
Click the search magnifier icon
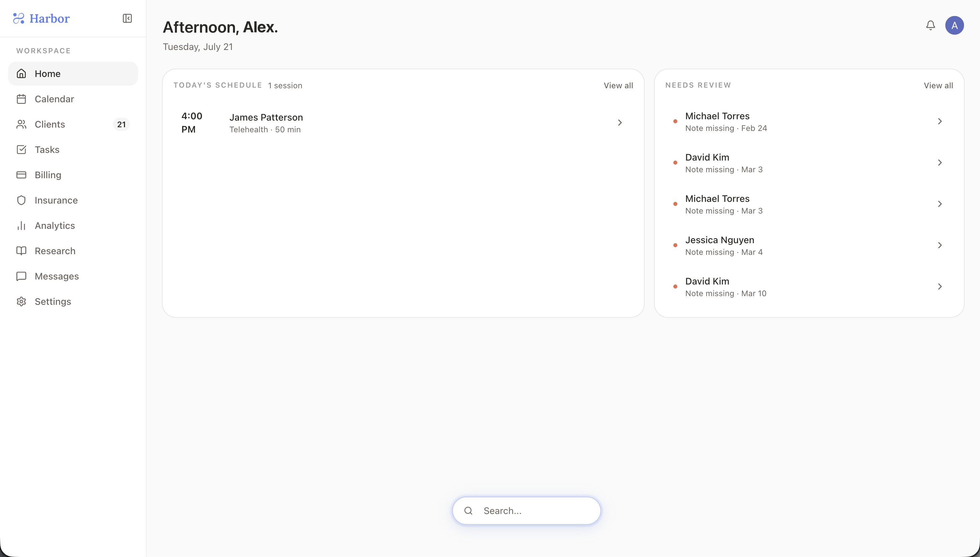click(468, 511)
